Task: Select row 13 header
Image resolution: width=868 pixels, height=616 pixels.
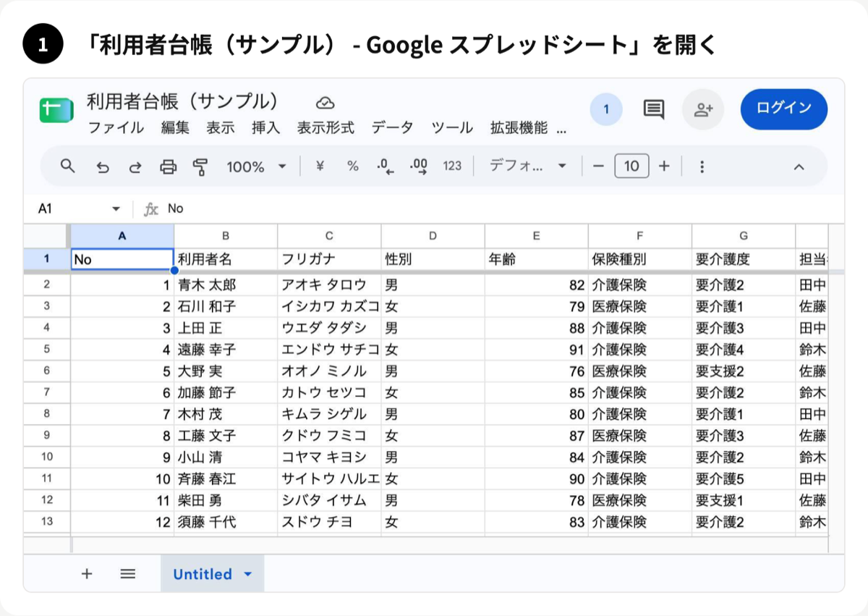Action: coord(47,522)
